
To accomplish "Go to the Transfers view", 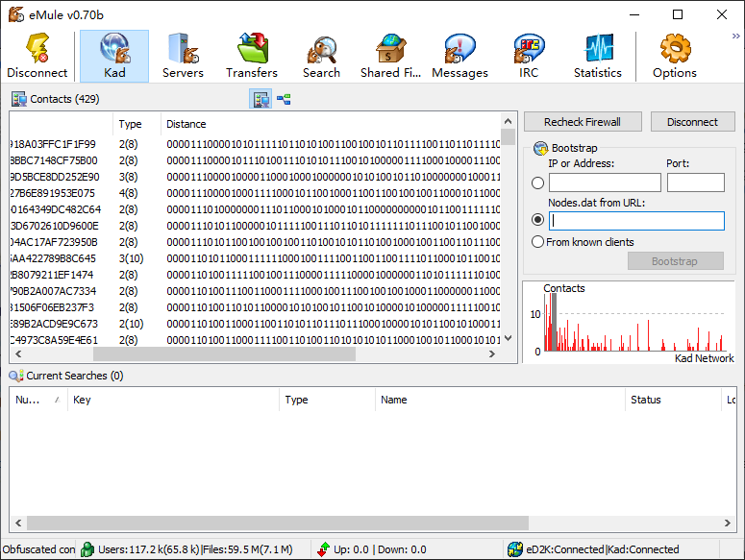I will pyautogui.click(x=252, y=56).
